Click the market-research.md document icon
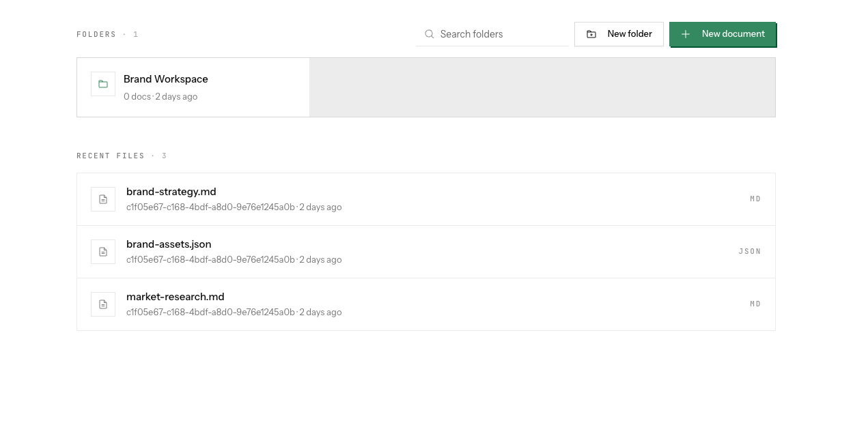The width and height of the screenshot is (868, 436). click(103, 304)
